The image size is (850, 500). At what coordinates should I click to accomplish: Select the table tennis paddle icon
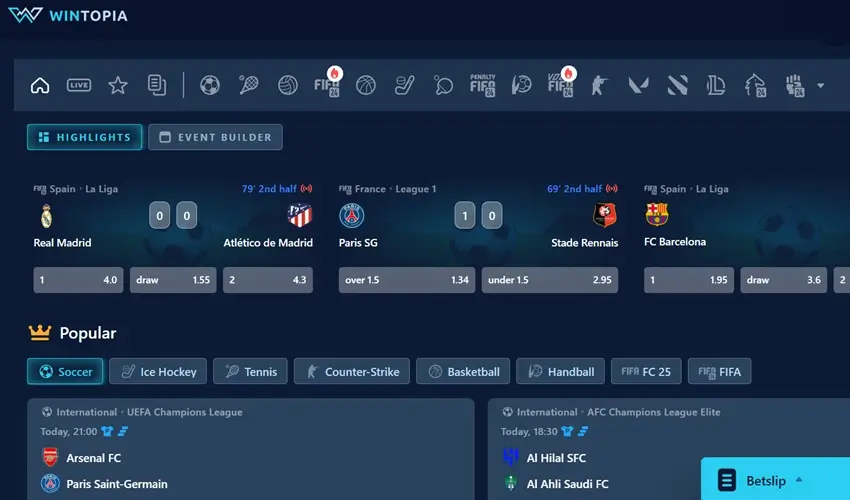(443, 85)
